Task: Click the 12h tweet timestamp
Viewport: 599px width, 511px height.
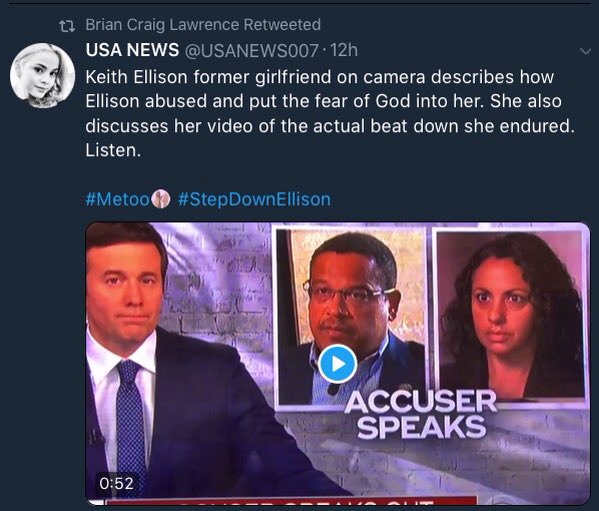Action: pos(344,50)
